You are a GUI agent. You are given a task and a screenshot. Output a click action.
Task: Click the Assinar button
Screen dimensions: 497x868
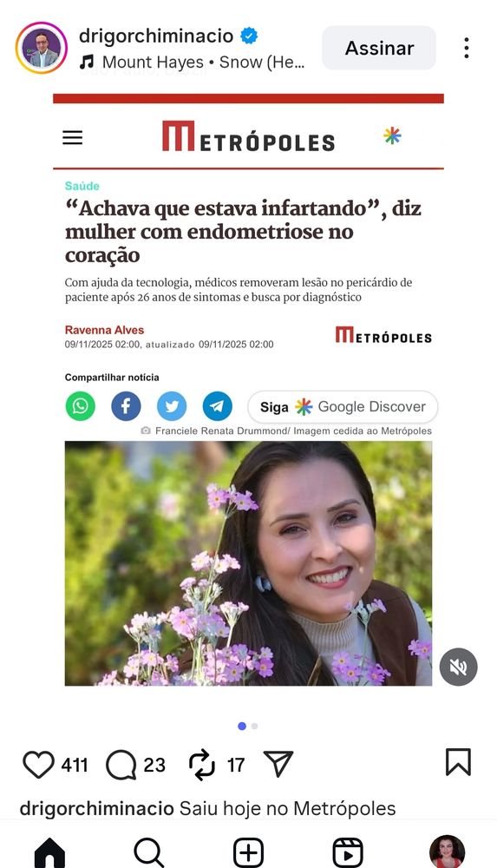pos(379,48)
